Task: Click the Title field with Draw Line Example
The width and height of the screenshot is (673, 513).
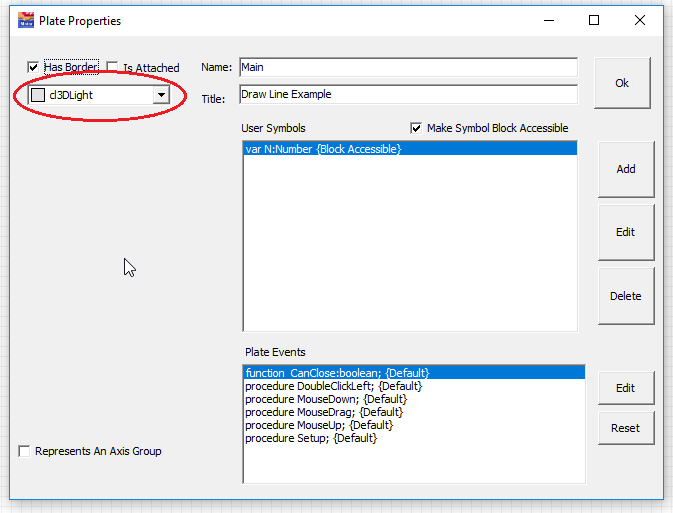Action: pyautogui.click(x=407, y=94)
